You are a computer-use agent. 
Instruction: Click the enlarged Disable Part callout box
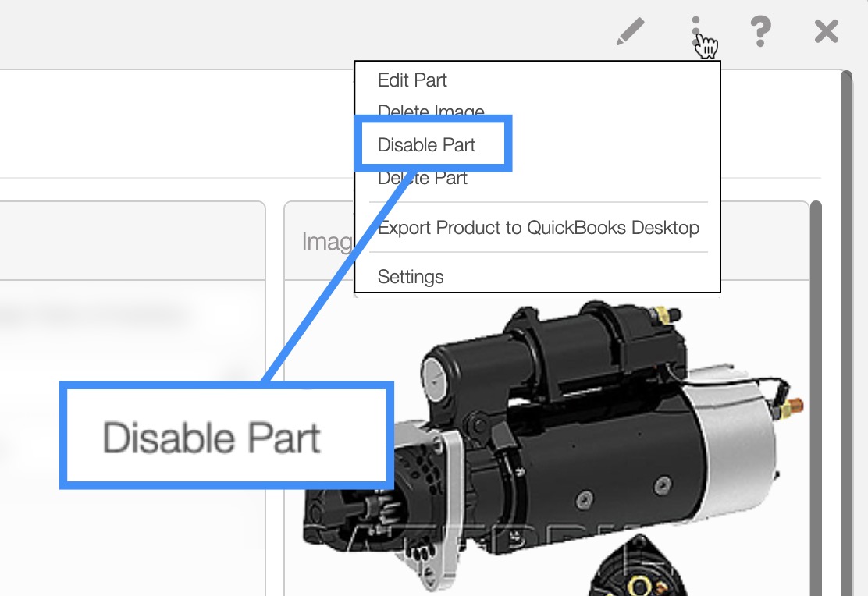click(x=226, y=435)
